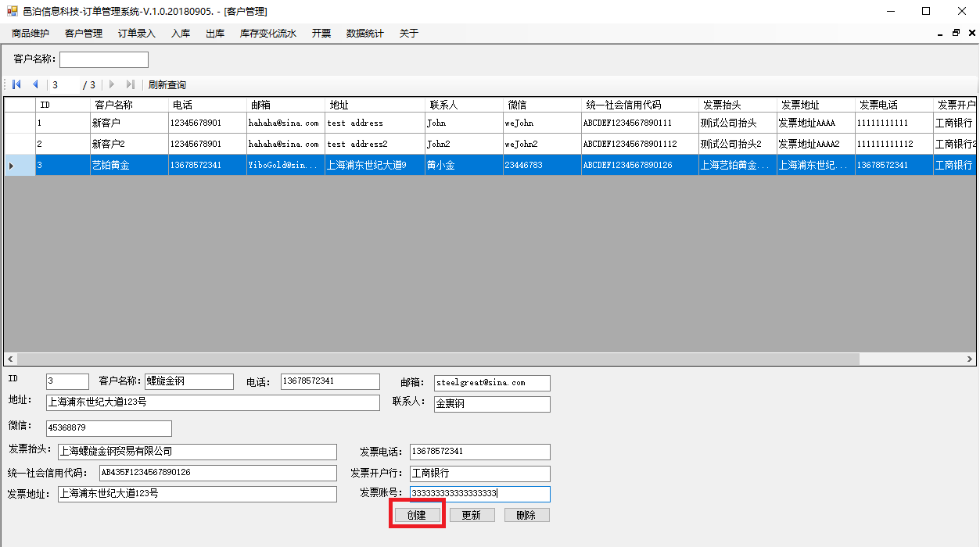The height and width of the screenshot is (547, 980).
Task: Sort by the 客户名称 column header
Action: [x=129, y=105]
